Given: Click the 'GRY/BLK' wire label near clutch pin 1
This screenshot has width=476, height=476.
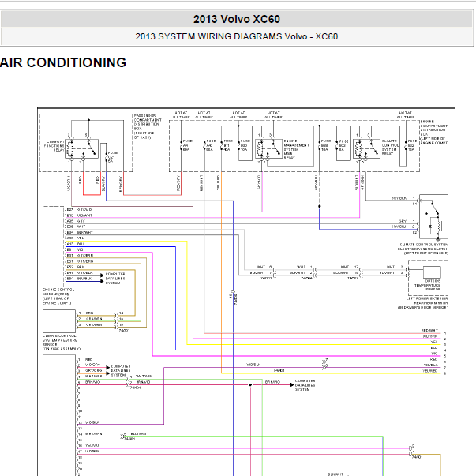Looking at the screenshot, I should click(x=399, y=198).
